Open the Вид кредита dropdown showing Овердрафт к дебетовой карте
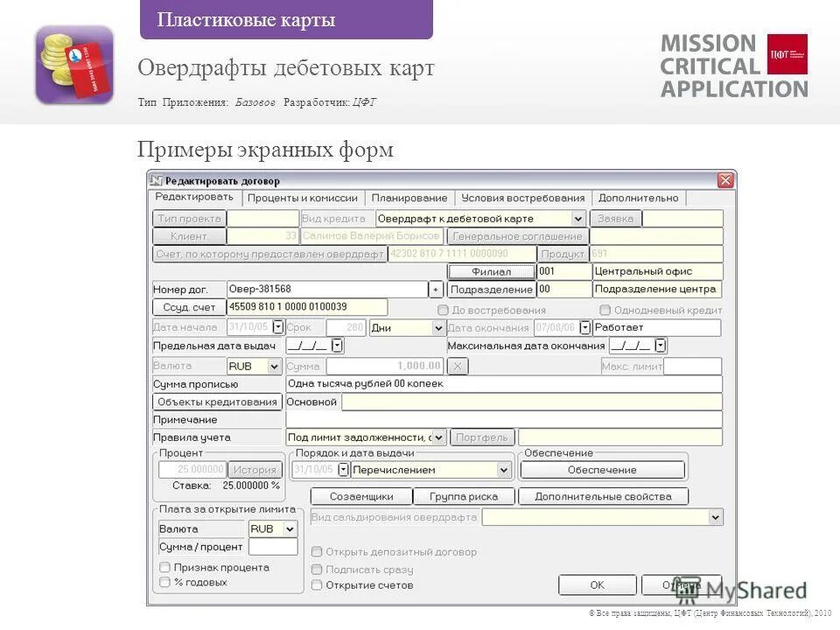This screenshot has width=840, height=630. click(x=578, y=218)
